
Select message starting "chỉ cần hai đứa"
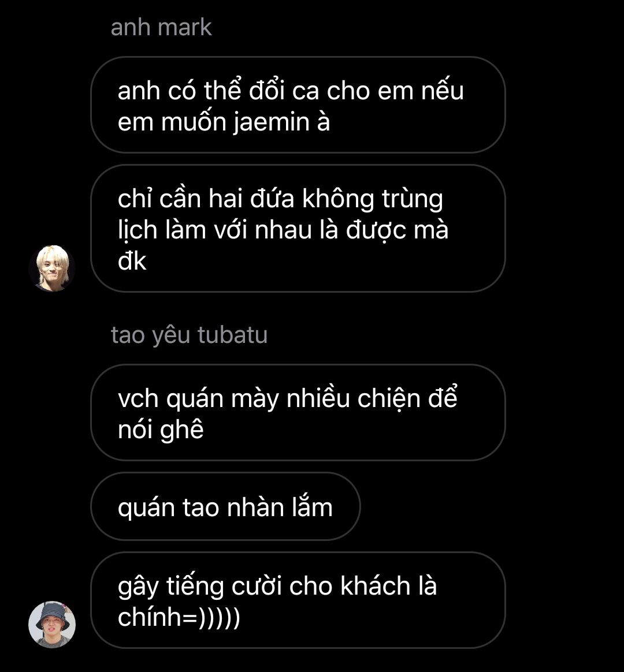[298, 229]
